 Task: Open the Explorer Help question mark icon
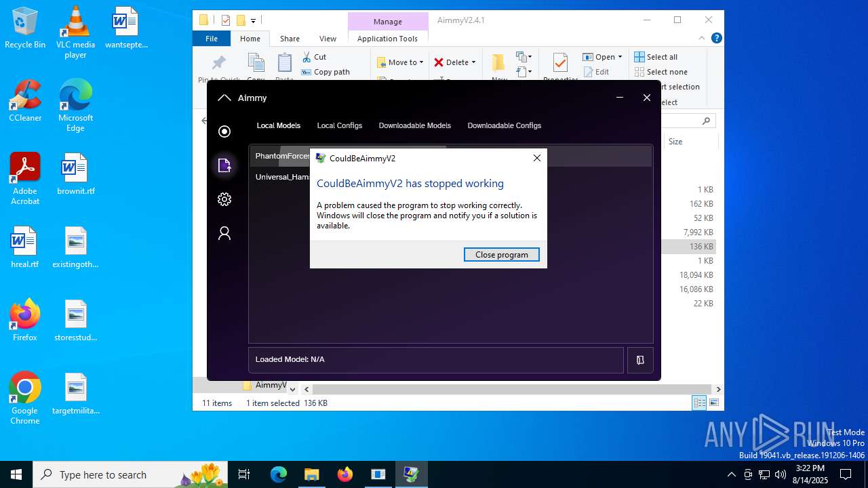[x=716, y=39]
